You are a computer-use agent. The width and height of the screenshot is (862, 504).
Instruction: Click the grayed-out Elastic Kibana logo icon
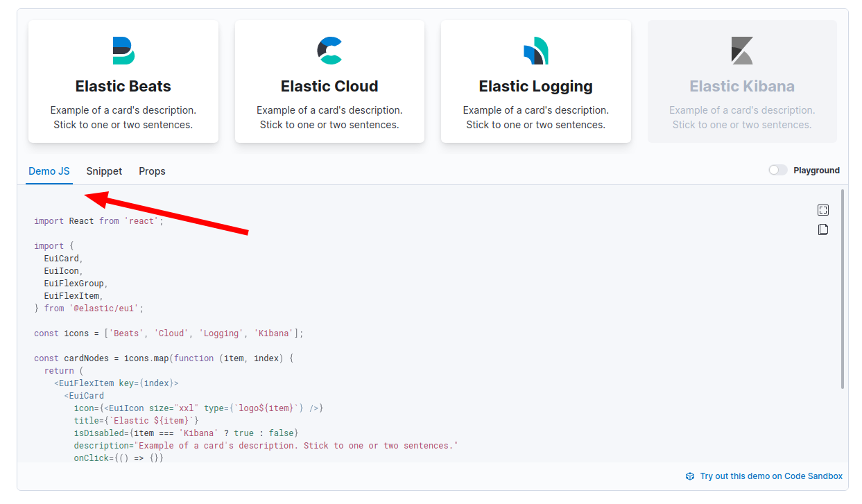click(x=742, y=50)
